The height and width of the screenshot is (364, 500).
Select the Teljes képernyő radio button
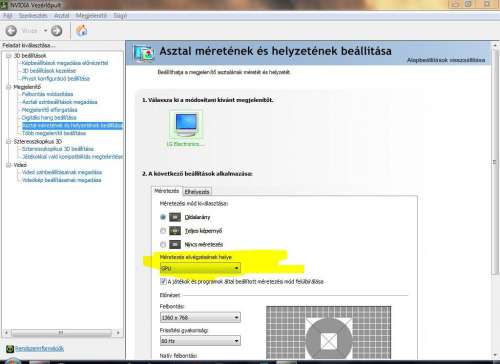click(x=163, y=231)
